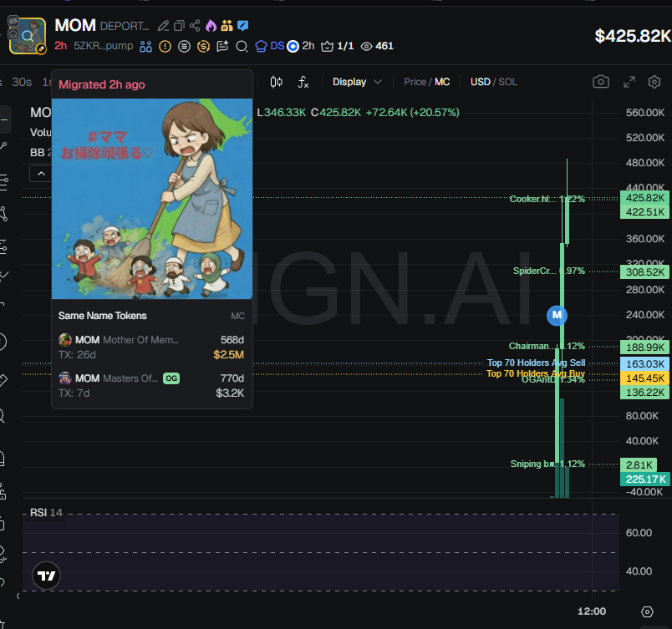672x629 pixels.
Task: Open chart settings hexagon gear icon
Action: click(x=654, y=81)
